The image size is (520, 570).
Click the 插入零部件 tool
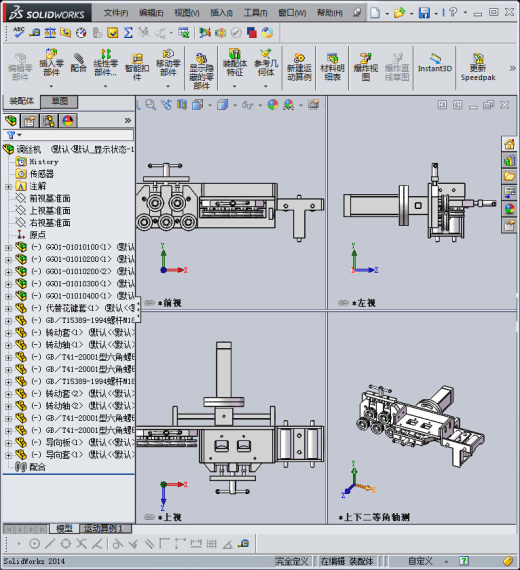tap(51, 62)
